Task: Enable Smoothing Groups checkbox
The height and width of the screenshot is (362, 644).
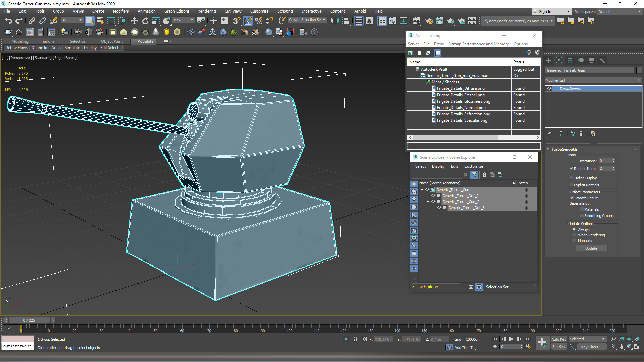Action: click(x=582, y=215)
